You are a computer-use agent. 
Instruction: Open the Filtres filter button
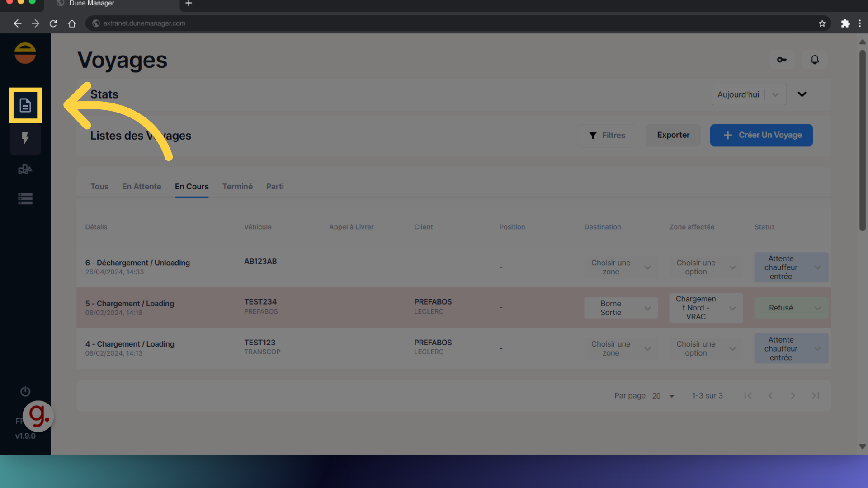pos(607,136)
